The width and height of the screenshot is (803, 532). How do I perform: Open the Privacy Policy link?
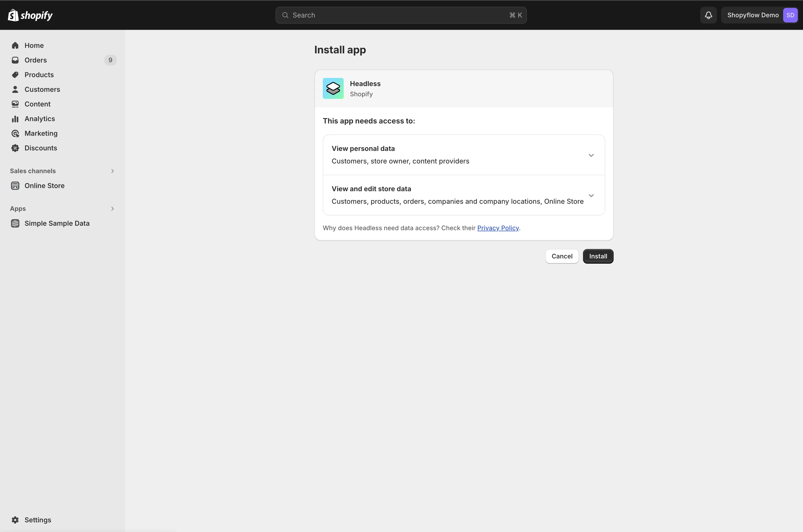click(498, 228)
